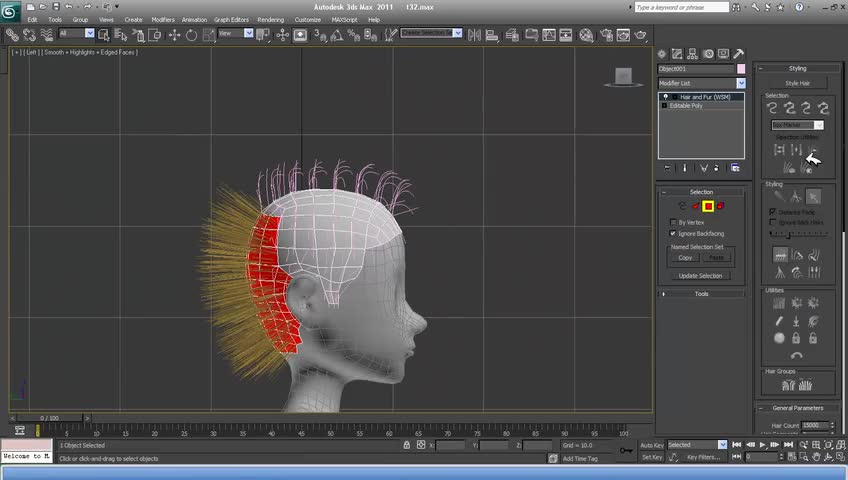This screenshot has width=848, height=480.
Task: Click the Mirror tool in main toolbar
Action: (476, 35)
